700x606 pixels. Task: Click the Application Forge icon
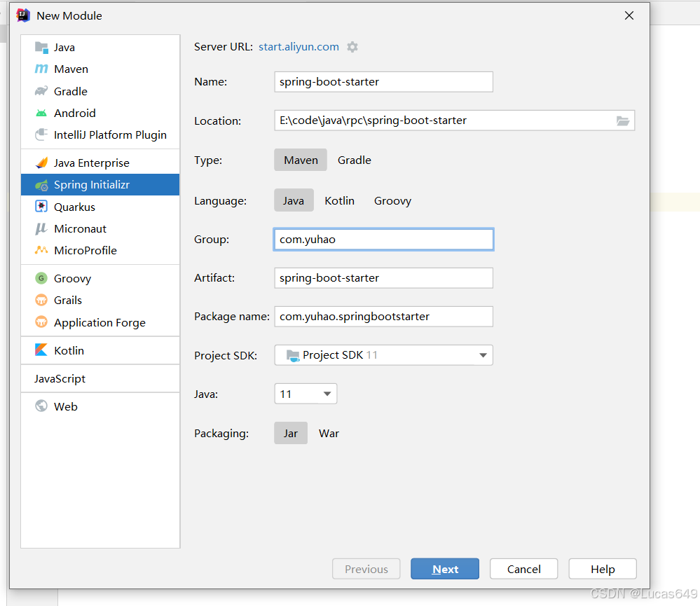(41, 322)
